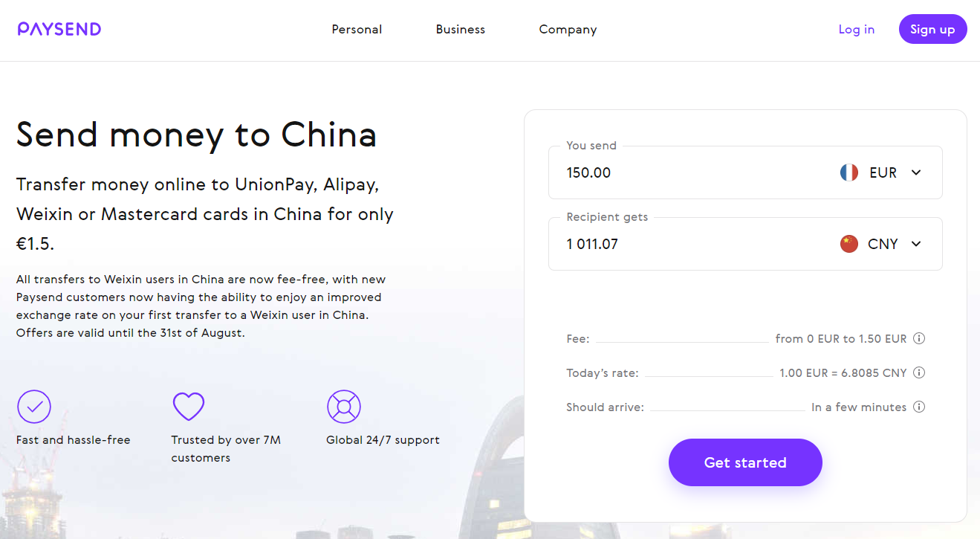This screenshot has height=539, width=980.
Task: Click the Today's rate info icon
Action: point(919,372)
